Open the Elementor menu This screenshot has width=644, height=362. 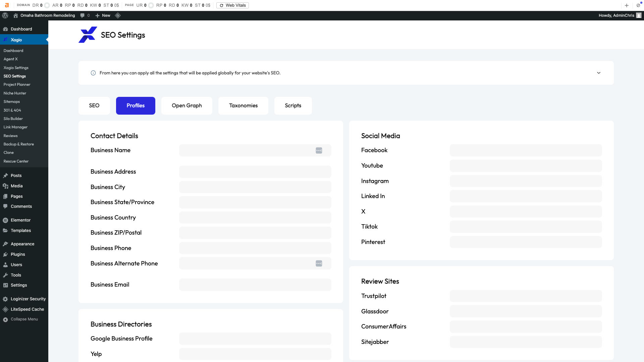coord(24,220)
